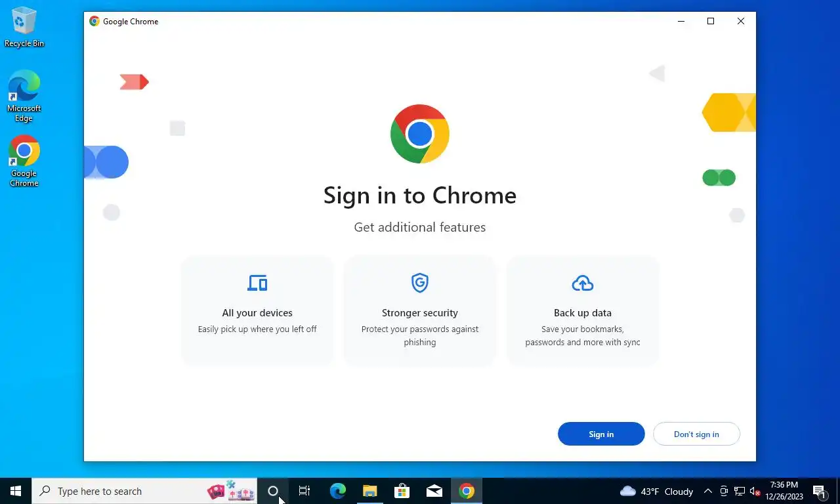Open Task View in the taskbar
The width and height of the screenshot is (840, 504).
pos(304,491)
